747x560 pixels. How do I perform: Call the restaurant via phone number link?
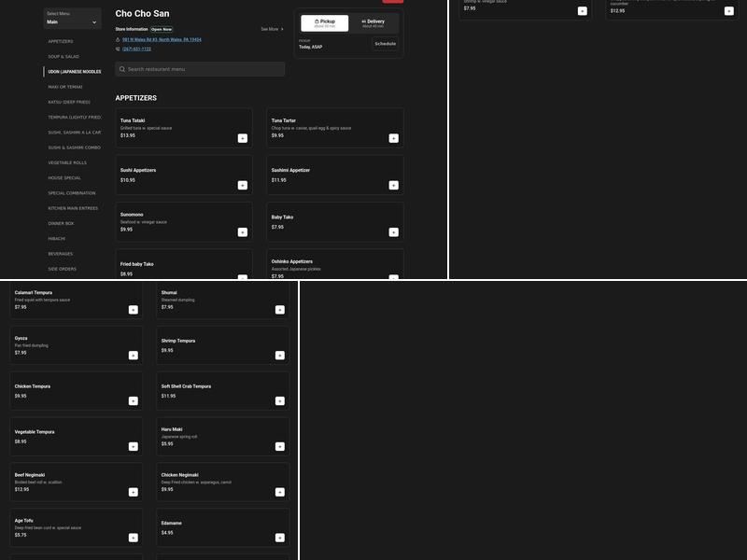(x=136, y=49)
